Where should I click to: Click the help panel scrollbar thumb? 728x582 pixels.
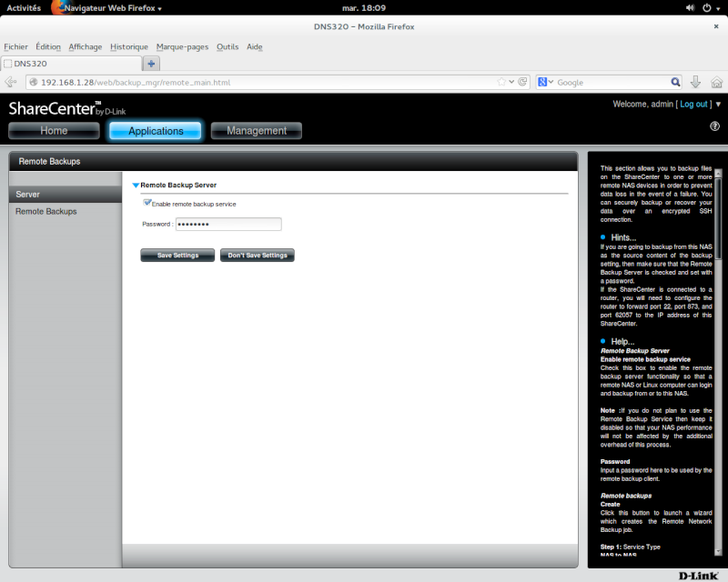pos(718,218)
